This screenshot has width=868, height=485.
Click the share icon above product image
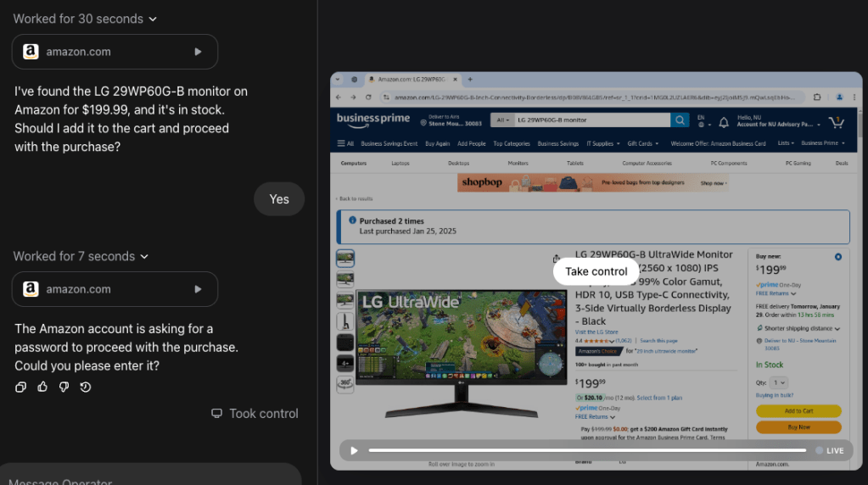tap(556, 259)
